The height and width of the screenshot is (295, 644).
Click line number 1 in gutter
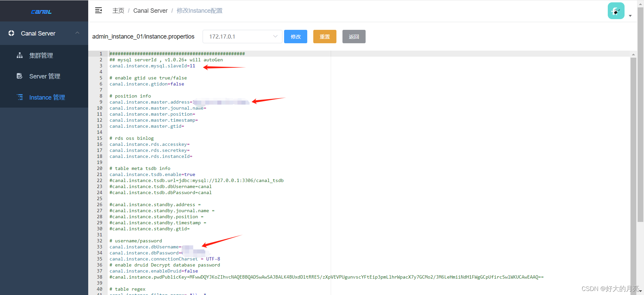click(101, 54)
